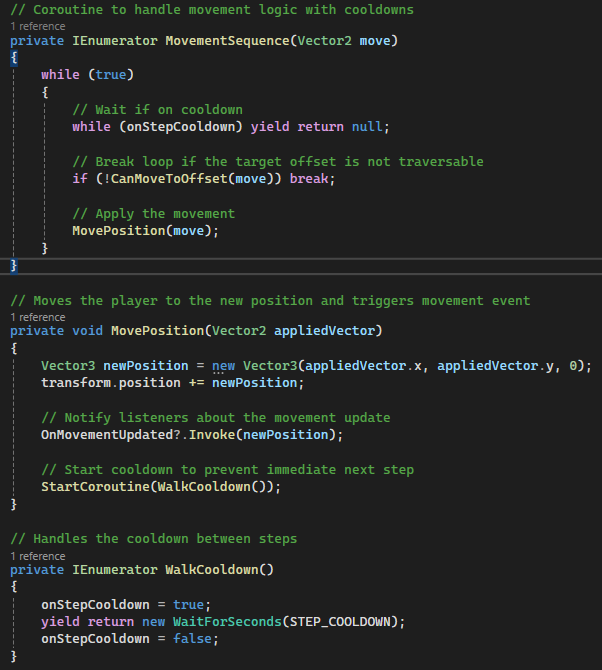Click the comment '// Handles the cooldown between steps'
This screenshot has width=602, height=670.
153,538
